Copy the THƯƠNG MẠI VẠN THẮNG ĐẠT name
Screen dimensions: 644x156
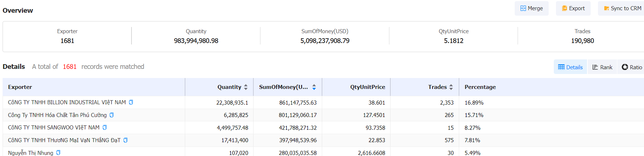point(125,140)
